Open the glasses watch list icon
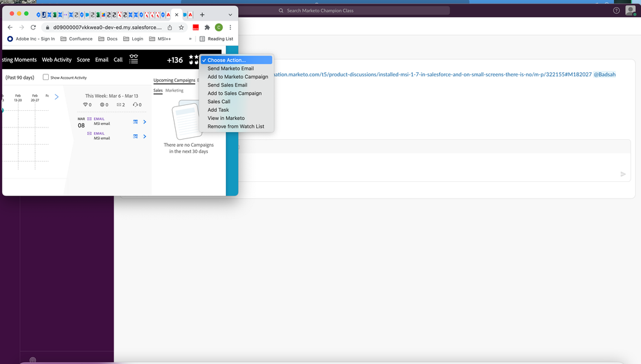Viewport: 641px width, 364px height. [x=133, y=59]
